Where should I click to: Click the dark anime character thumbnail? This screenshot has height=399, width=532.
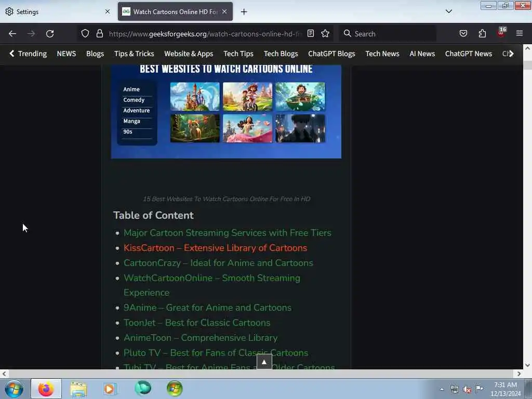tap(300, 128)
